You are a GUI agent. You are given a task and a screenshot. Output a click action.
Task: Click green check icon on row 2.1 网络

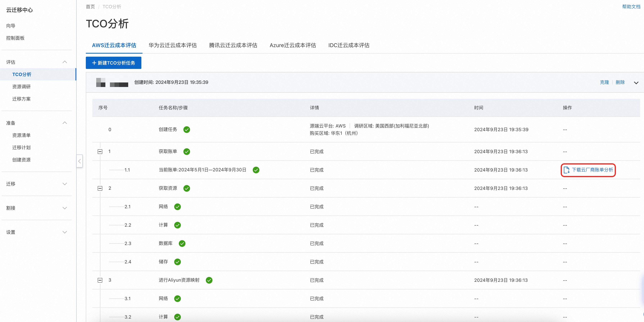[x=177, y=207]
